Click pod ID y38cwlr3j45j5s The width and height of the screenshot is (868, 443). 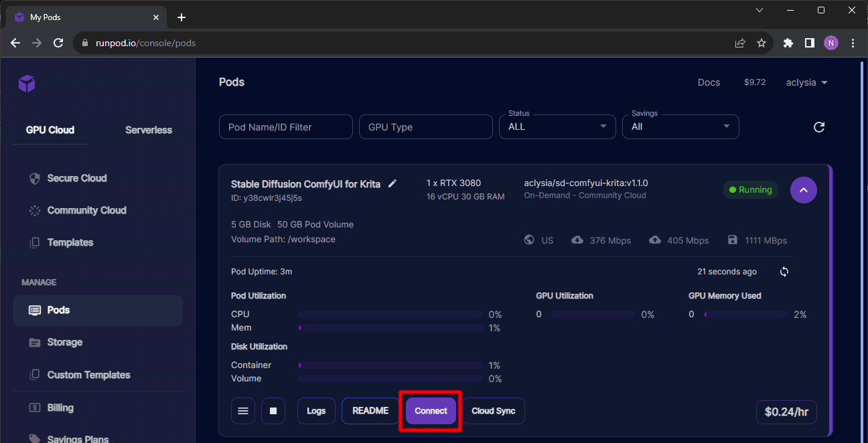tap(267, 198)
